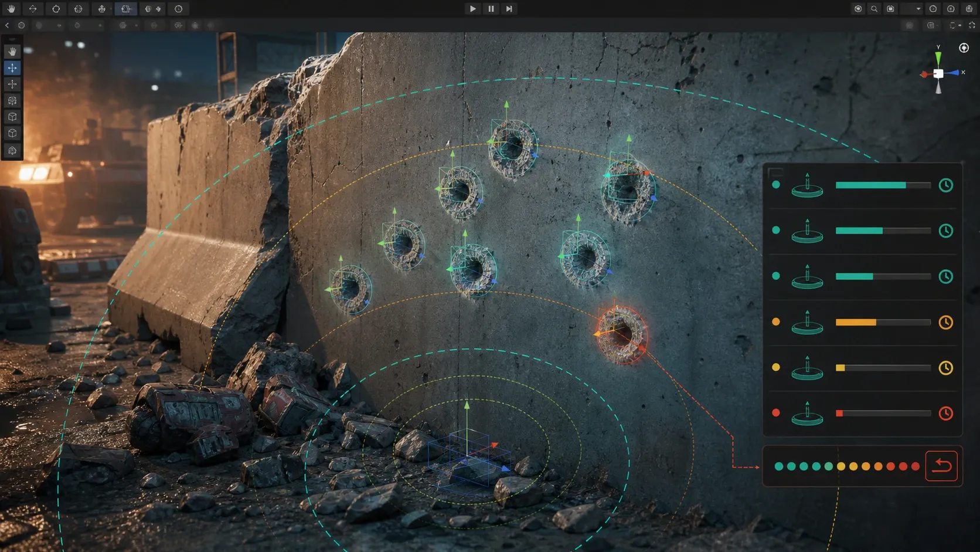Click the red clock icon on the bottom row
Screen dimensions: 980x552
tap(945, 414)
